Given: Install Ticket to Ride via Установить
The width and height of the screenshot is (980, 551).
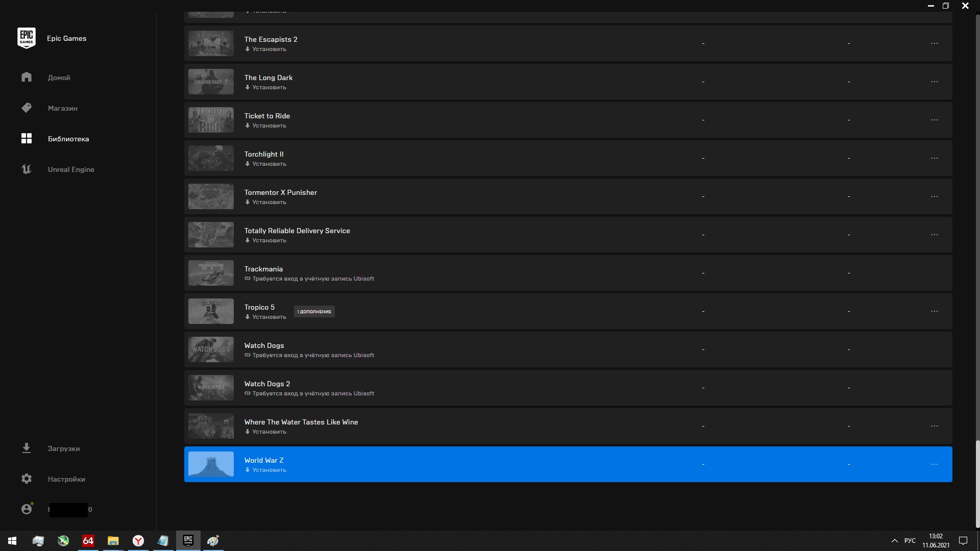Looking at the screenshot, I should click(x=265, y=126).
